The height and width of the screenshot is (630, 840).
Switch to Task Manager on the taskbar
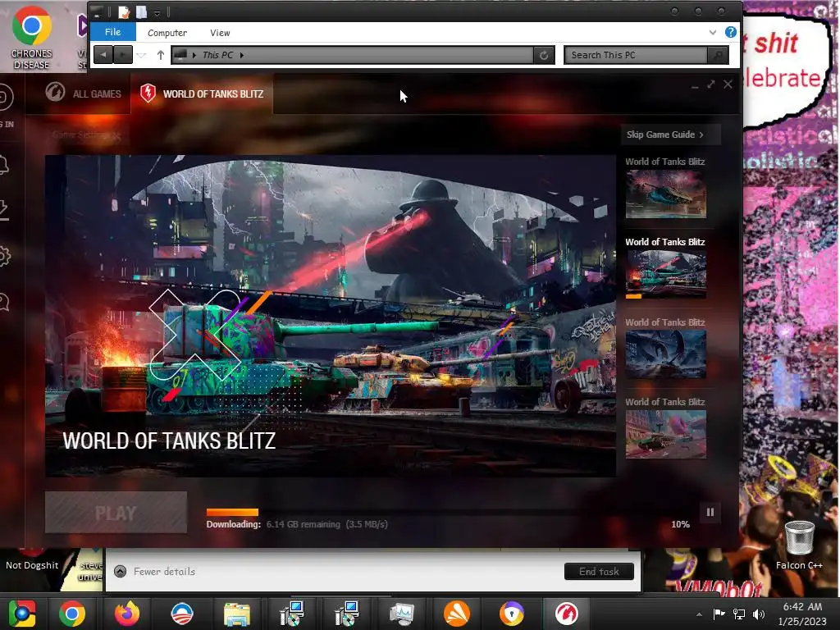401,614
